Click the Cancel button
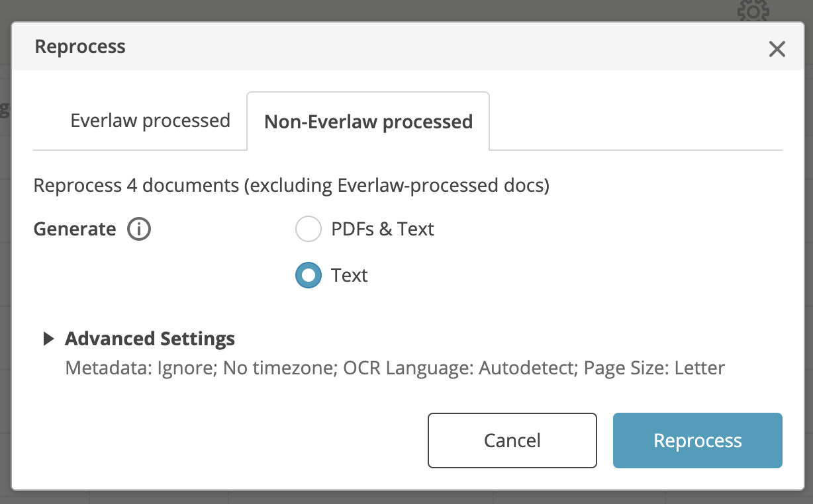813x504 pixels. tap(512, 441)
